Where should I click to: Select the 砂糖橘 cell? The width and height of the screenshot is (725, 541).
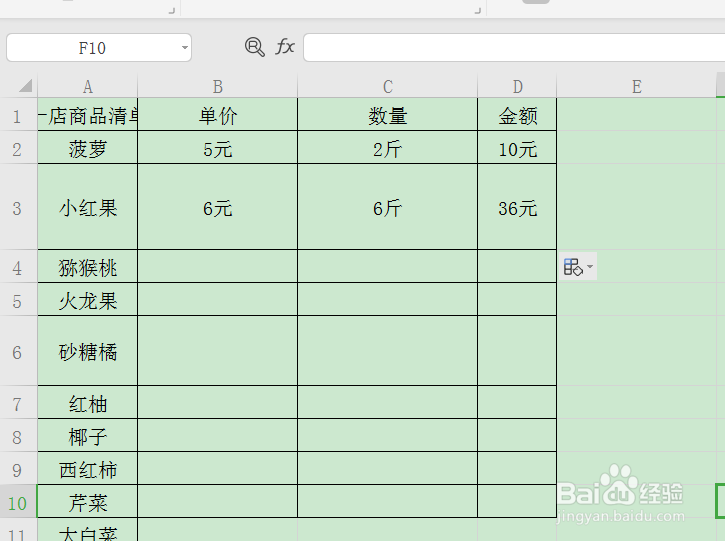click(87, 351)
